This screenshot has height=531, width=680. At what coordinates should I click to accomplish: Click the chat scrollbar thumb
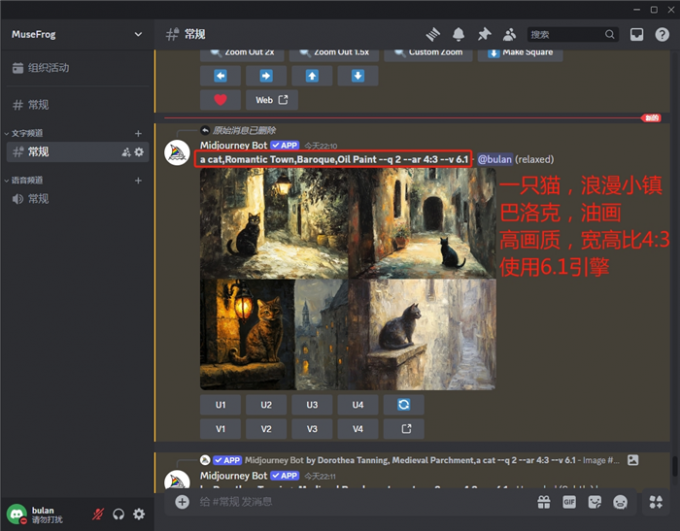[x=675, y=466]
